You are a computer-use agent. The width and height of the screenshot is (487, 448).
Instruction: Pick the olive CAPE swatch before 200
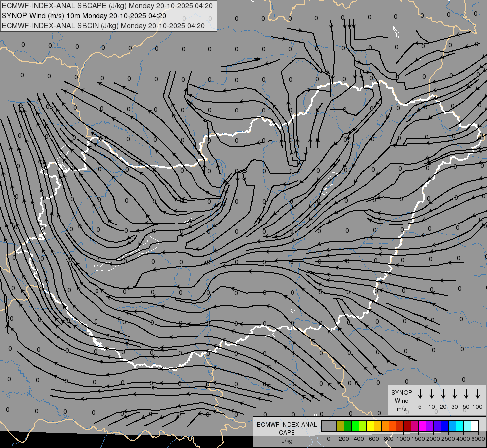[x=340, y=426]
